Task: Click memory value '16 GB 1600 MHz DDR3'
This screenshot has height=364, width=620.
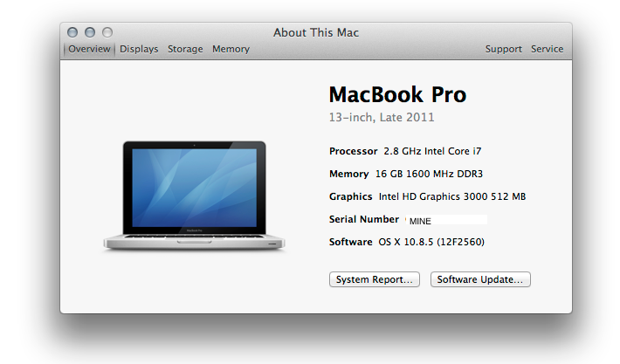Action: 429,174
